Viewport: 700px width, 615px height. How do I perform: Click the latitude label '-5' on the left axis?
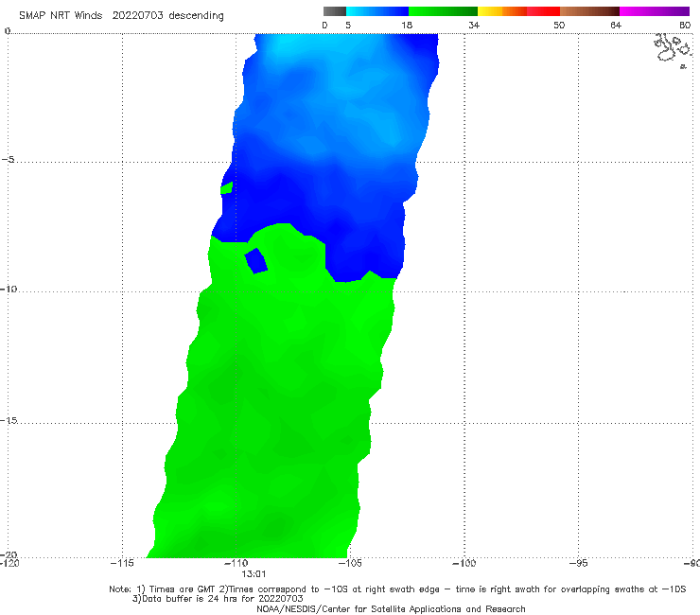coord(8,160)
